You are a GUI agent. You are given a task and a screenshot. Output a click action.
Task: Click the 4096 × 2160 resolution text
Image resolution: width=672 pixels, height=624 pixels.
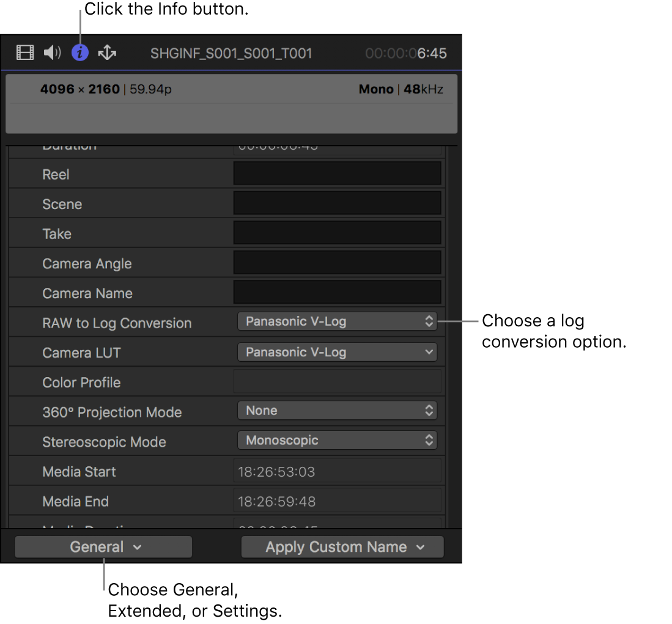pos(79,89)
